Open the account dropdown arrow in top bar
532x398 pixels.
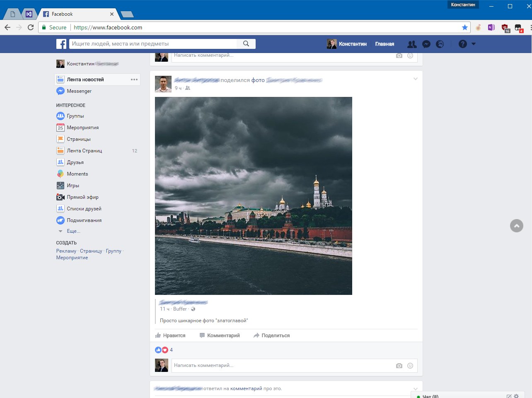click(474, 43)
